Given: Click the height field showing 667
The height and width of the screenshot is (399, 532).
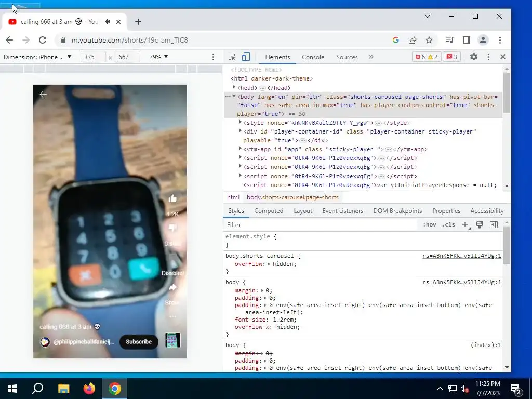Looking at the screenshot, I should coord(127,57).
